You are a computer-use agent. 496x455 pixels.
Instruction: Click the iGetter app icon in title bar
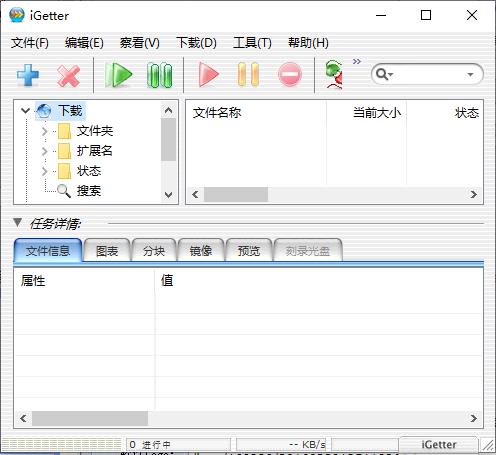17,15
